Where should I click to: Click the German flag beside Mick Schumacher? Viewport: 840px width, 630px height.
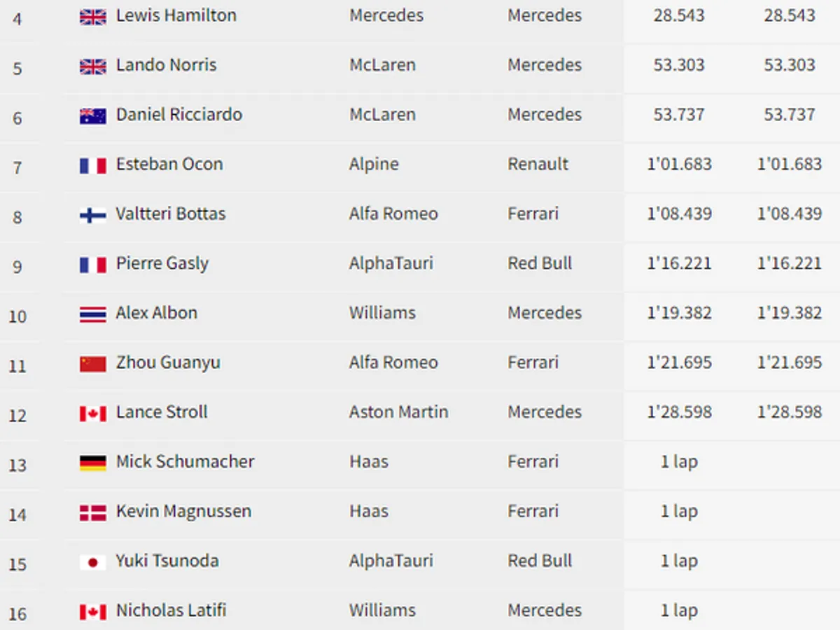coord(92,463)
